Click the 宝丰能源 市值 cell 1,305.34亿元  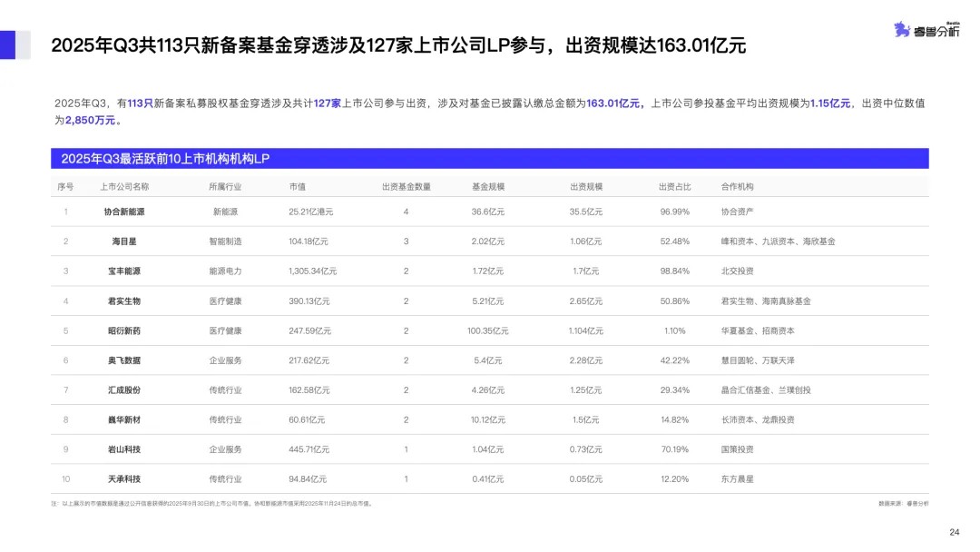click(x=314, y=271)
